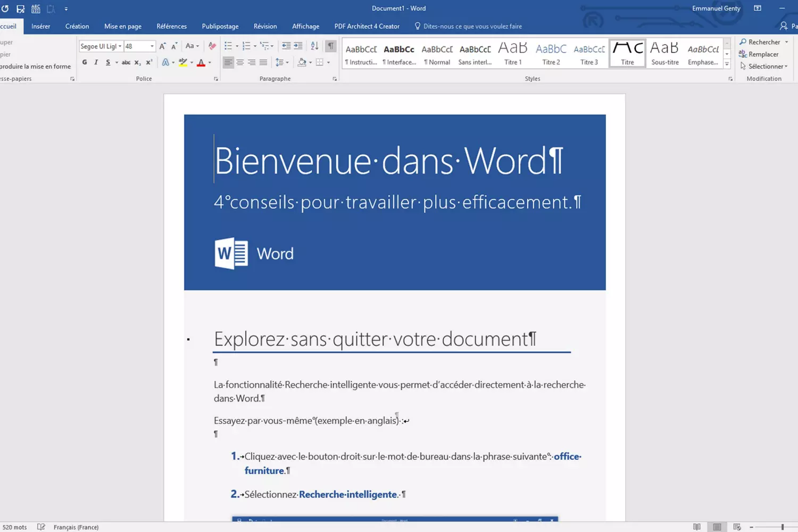Click the Remplacer button
This screenshot has width=798, height=532.
tap(762, 54)
